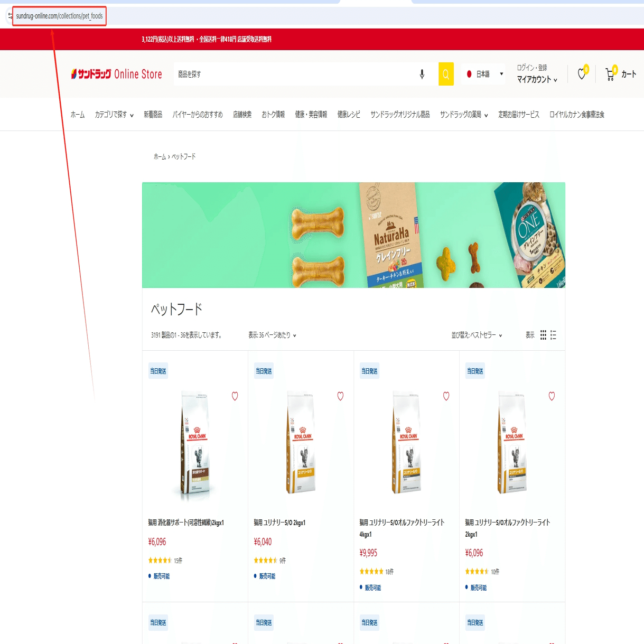This screenshot has width=644, height=644.
Task: Click the address bar URL sundrug-online.com
Action: [59, 16]
